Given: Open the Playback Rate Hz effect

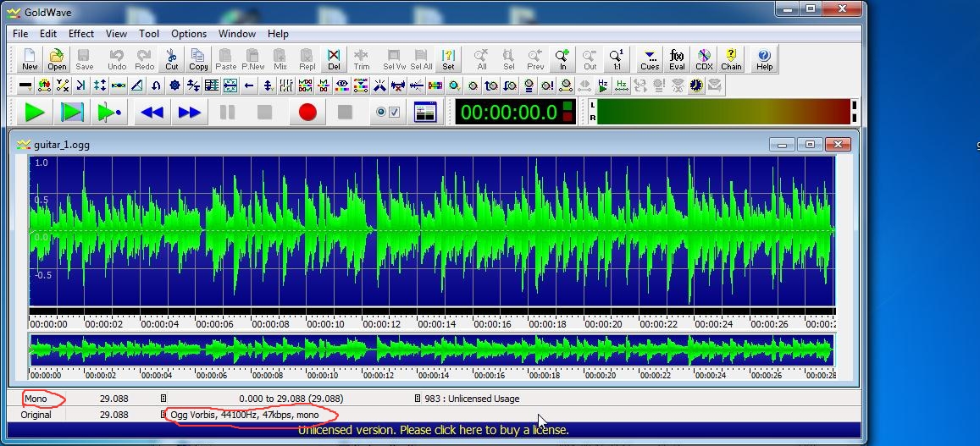Looking at the screenshot, I should coord(602,85).
